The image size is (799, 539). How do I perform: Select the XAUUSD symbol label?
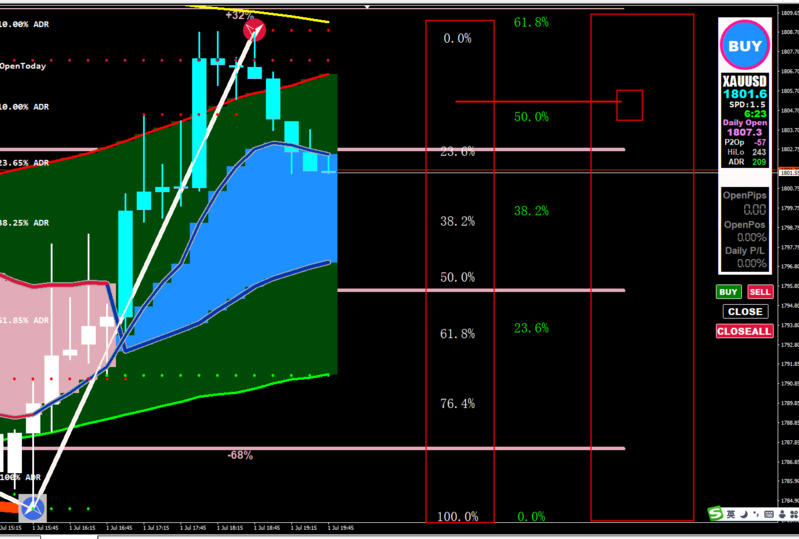click(x=744, y=82)
